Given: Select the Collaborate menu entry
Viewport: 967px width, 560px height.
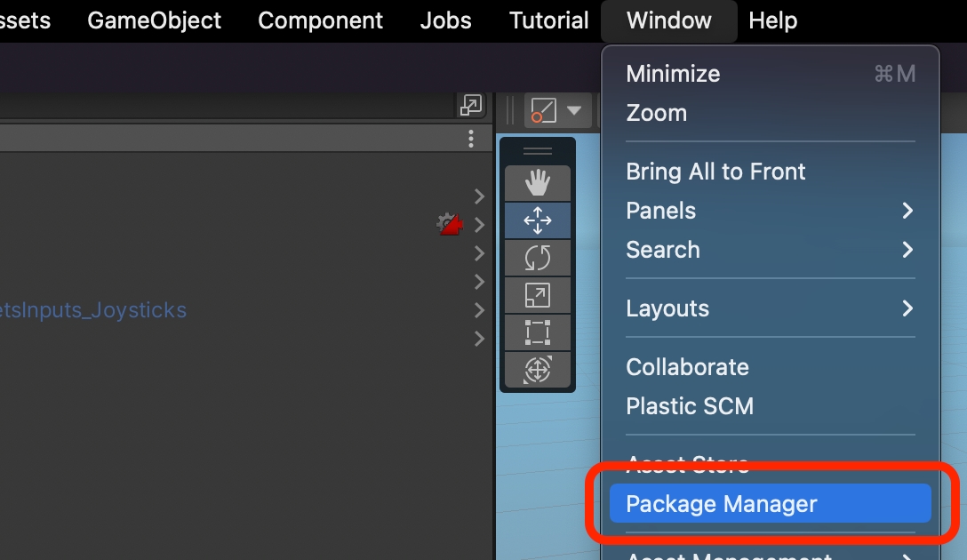Looking at the screenshot, I should coord(687,367).
